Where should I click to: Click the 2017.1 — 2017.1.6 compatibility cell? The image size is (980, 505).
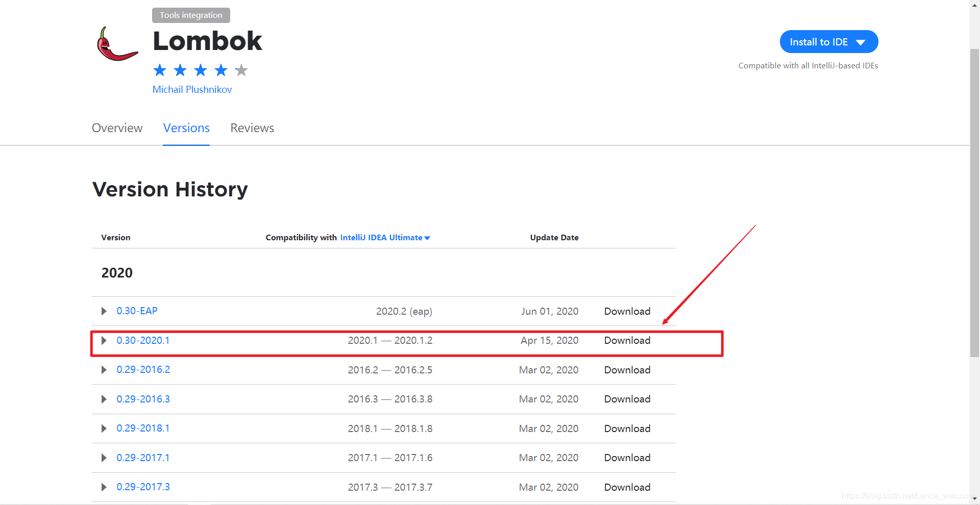pos(390,458)
